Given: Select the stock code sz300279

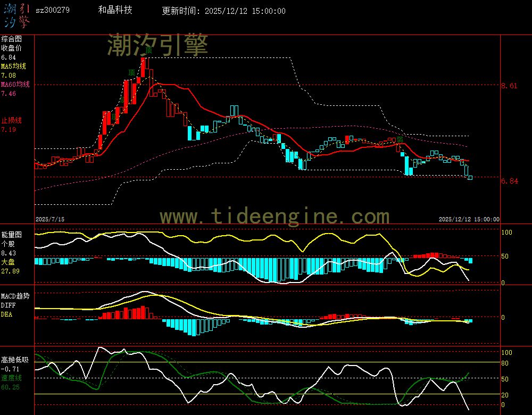Looking at the screenshot, I should tap(52, 10).
